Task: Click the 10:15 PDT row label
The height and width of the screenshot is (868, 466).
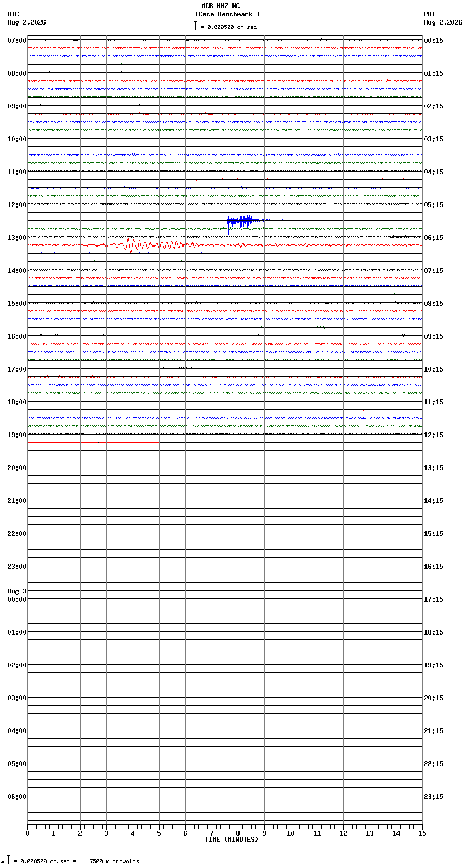Action: [434, 369]
